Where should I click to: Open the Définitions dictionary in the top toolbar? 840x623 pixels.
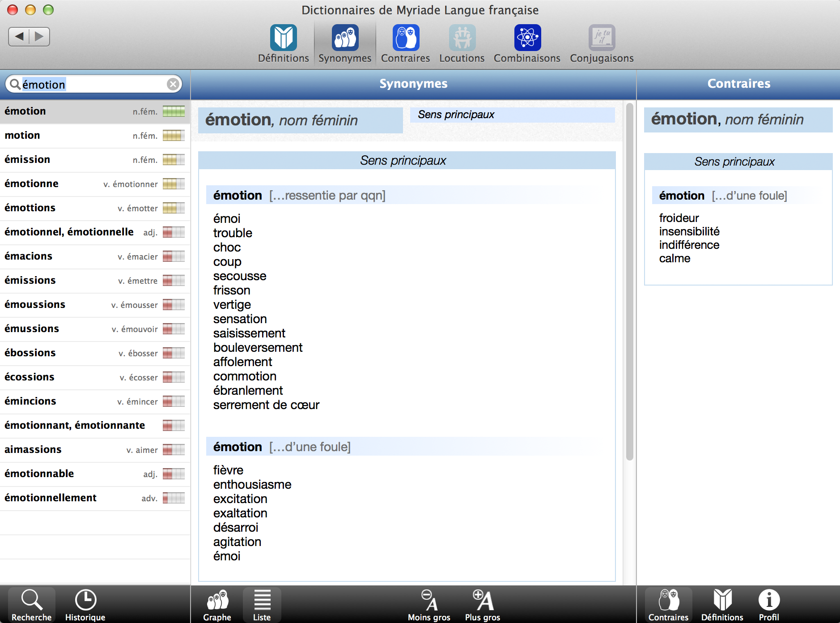pos(283,44)
